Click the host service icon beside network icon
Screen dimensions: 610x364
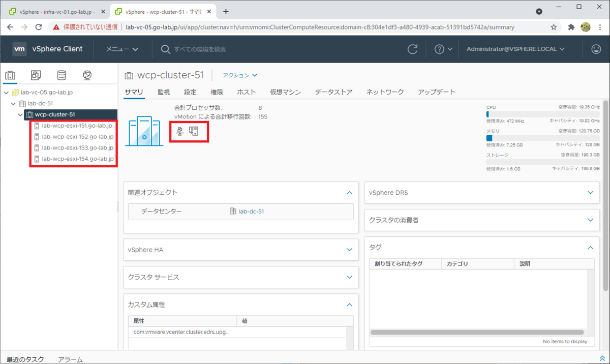pos(193,131)
